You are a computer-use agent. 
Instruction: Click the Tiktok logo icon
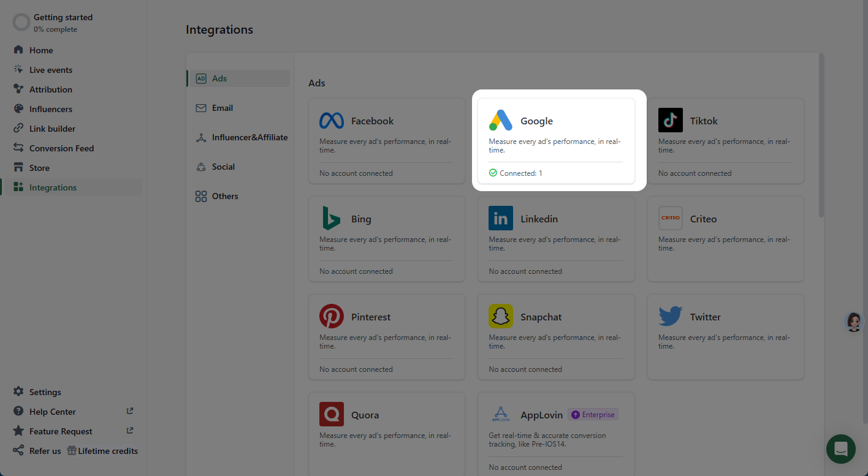[x=670, y=120]
